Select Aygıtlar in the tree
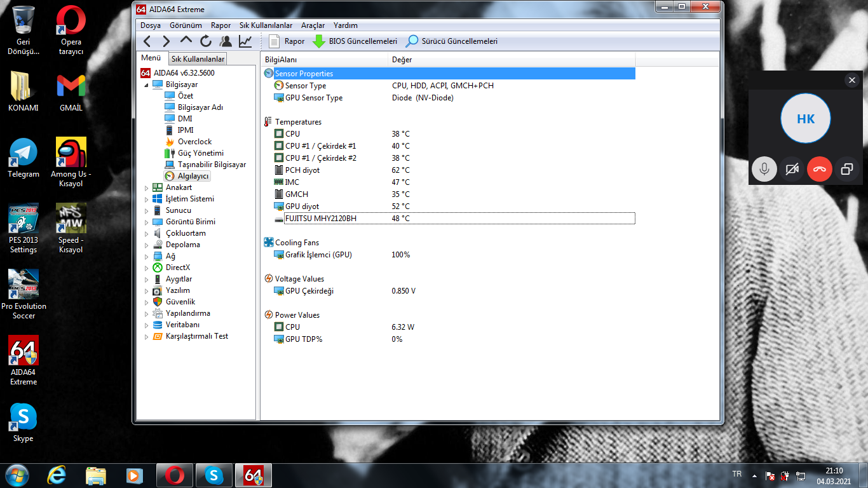 click(179, 279)
